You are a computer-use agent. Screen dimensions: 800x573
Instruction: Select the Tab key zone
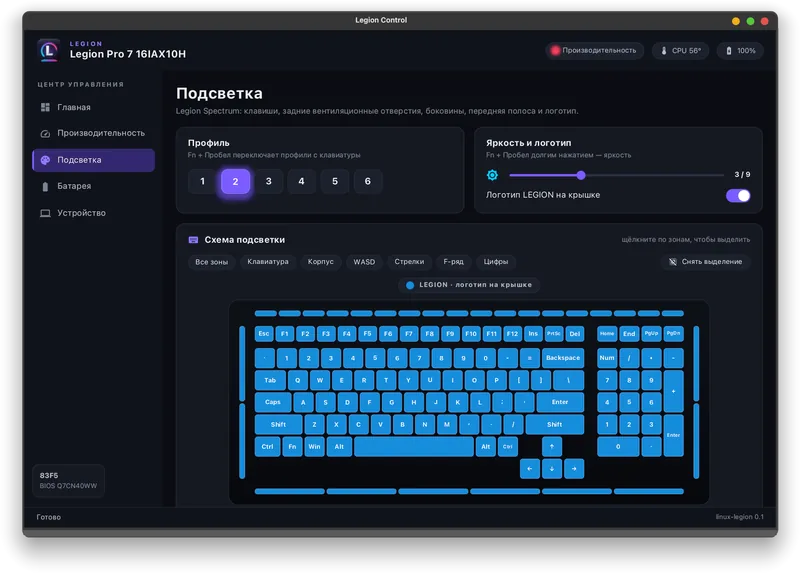coord(270,380)
